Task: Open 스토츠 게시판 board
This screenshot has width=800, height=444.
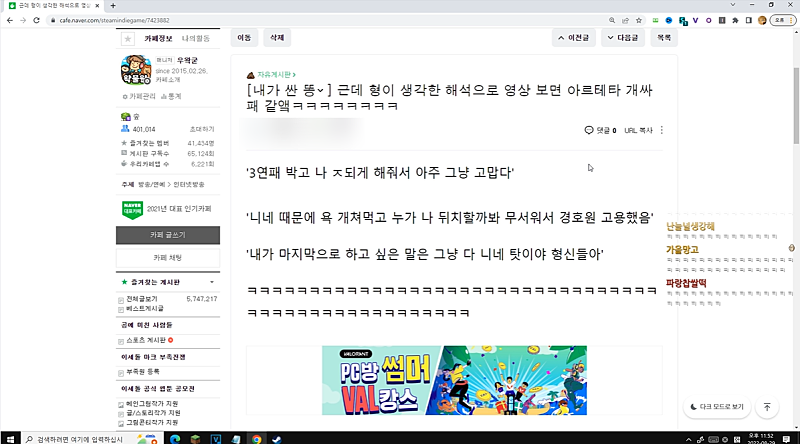Action: pos(146,340)
